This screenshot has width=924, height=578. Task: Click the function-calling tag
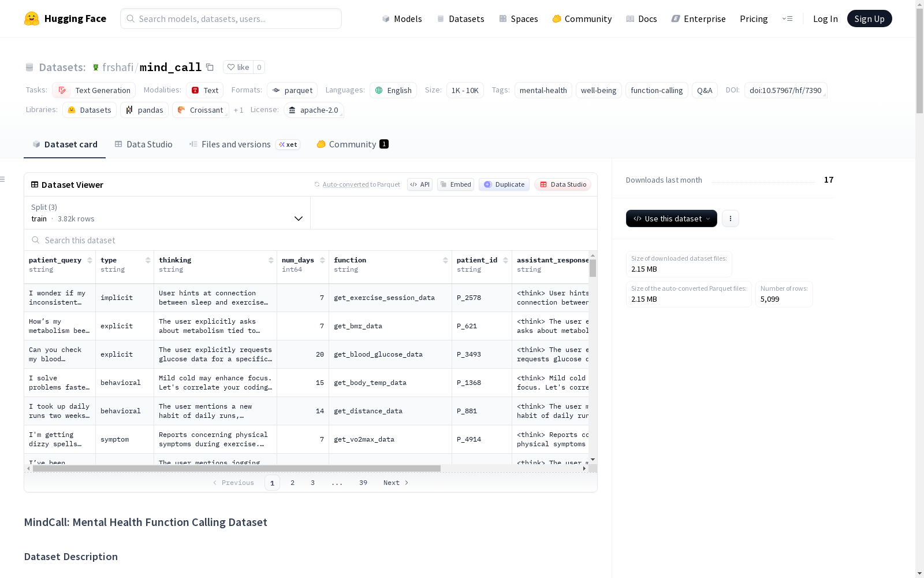(657, 90)
